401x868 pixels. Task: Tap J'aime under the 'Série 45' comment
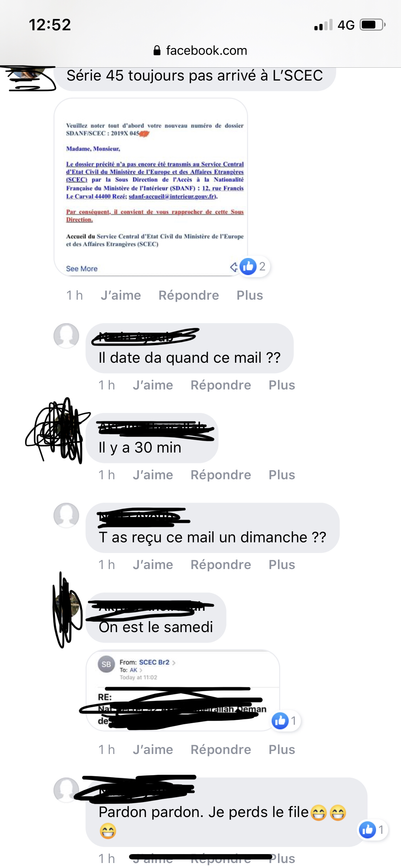click(121, 295)
